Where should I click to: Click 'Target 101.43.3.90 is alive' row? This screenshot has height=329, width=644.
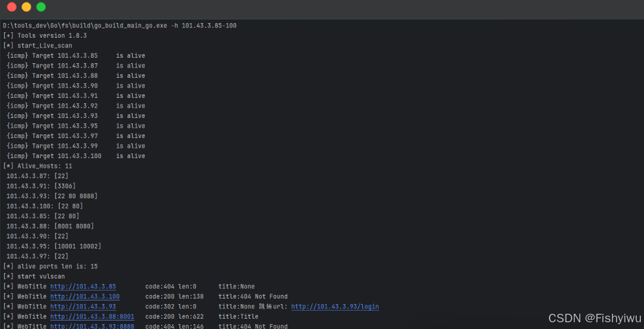click(76, 86)
